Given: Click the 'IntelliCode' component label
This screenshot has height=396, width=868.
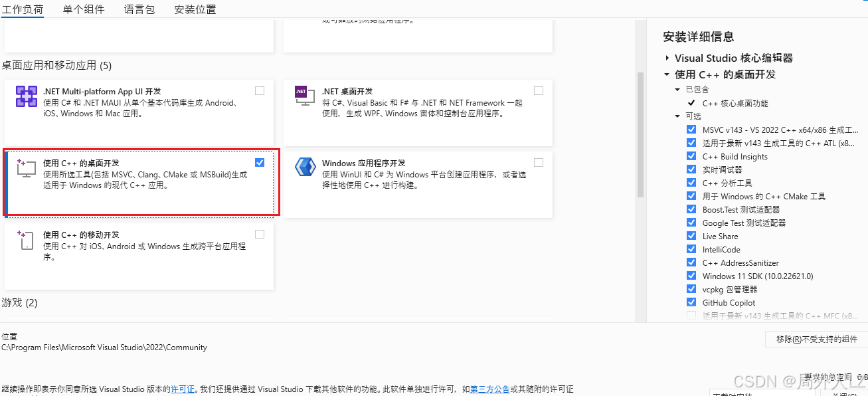Looking at the screenshot, I should [721, 249].
